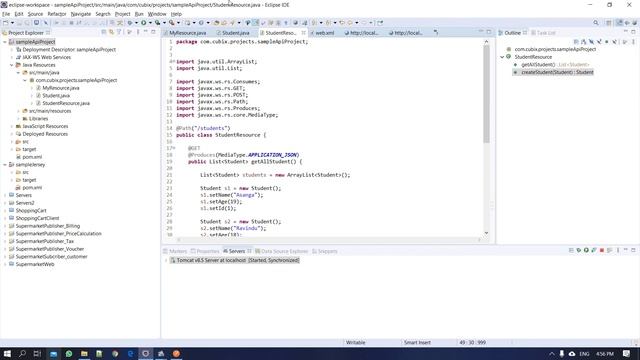640x360 pixels.
Task: Open Outline view menu three-dots icon
Action: pos(633,42)
